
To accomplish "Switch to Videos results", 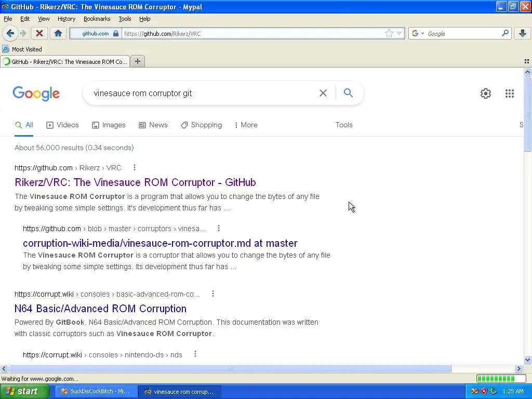I will point(62,125).
